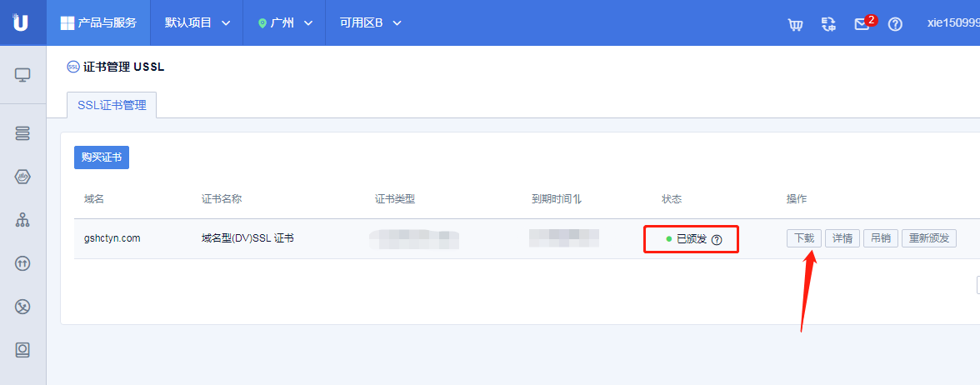980x385 pixels.
Task: Open the mail notifications icon
Action: click(863, 23)
